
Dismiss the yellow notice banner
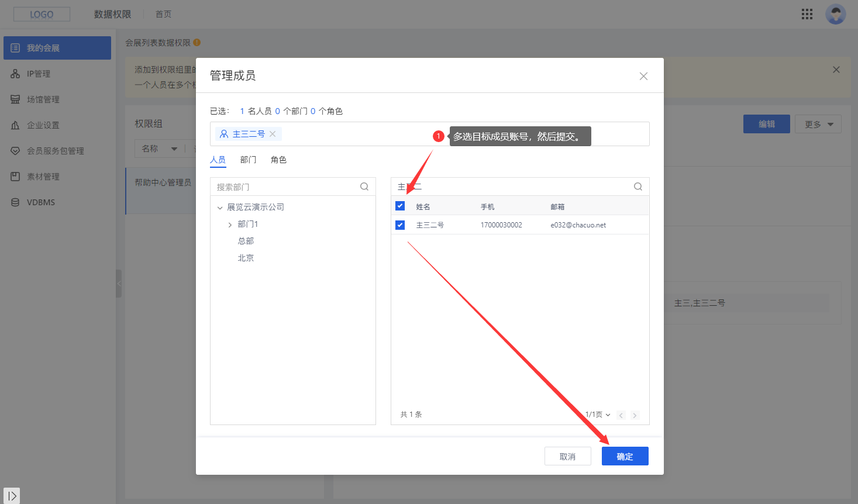836,70
